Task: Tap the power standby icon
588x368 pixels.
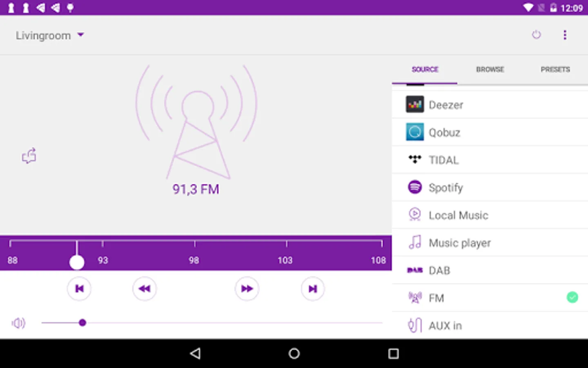Action: click(537, 35)
